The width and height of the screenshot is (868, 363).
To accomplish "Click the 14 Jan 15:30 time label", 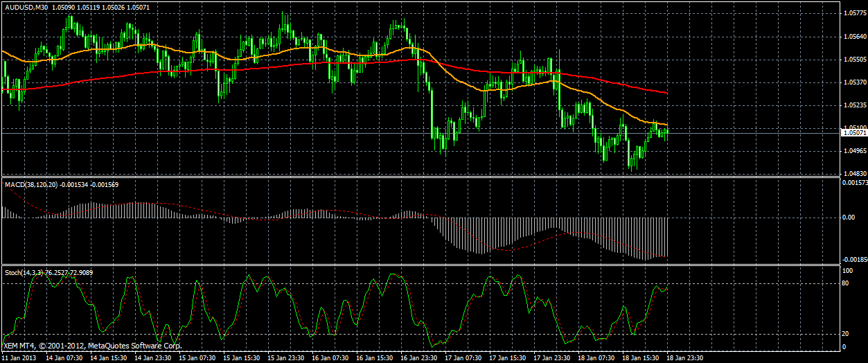I will point(107,357).
